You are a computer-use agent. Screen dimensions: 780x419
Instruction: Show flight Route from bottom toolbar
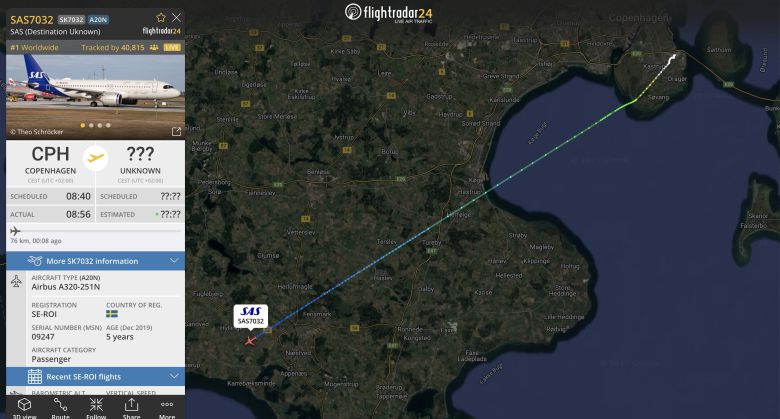tap(60, 408)
